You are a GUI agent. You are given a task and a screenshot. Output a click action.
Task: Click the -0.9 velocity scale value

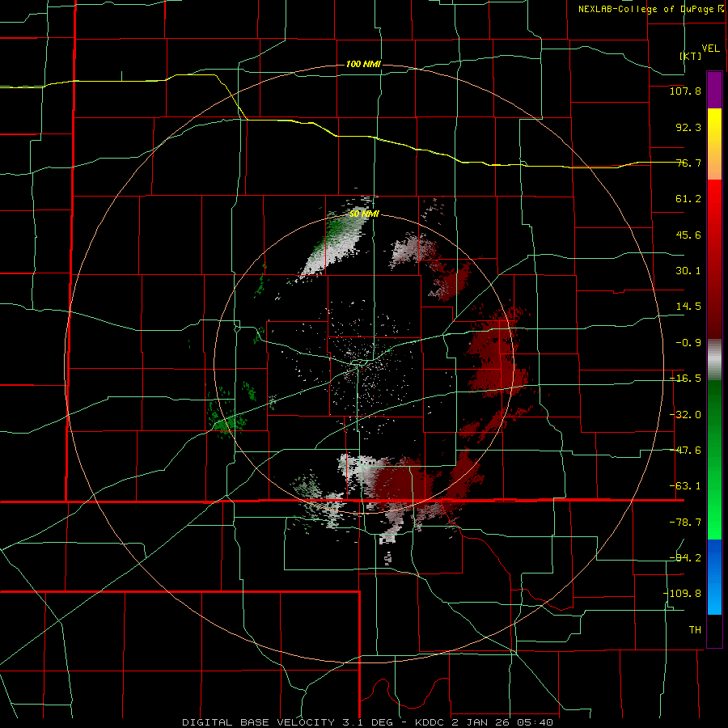coord(688,343)
